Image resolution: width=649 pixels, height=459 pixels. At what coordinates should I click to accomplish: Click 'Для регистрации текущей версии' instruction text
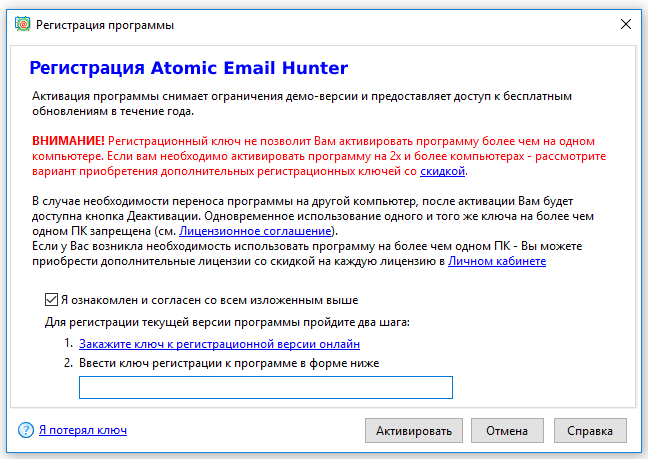[x=227, y=322]
